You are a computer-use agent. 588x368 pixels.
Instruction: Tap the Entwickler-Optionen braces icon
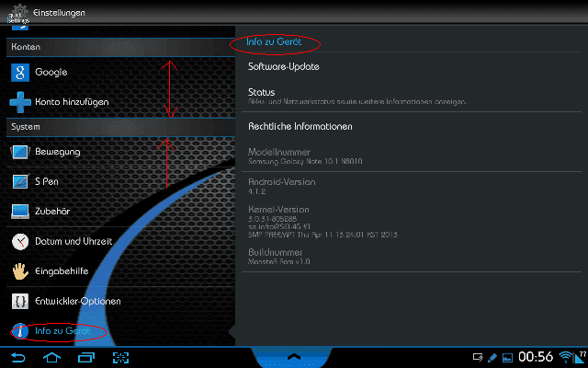pyautogui.click(x=20, y=301)
